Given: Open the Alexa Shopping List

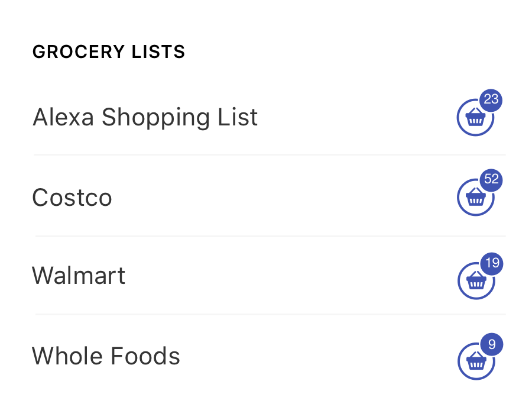Looking at the screenshot, I should (x=145, y=117).
